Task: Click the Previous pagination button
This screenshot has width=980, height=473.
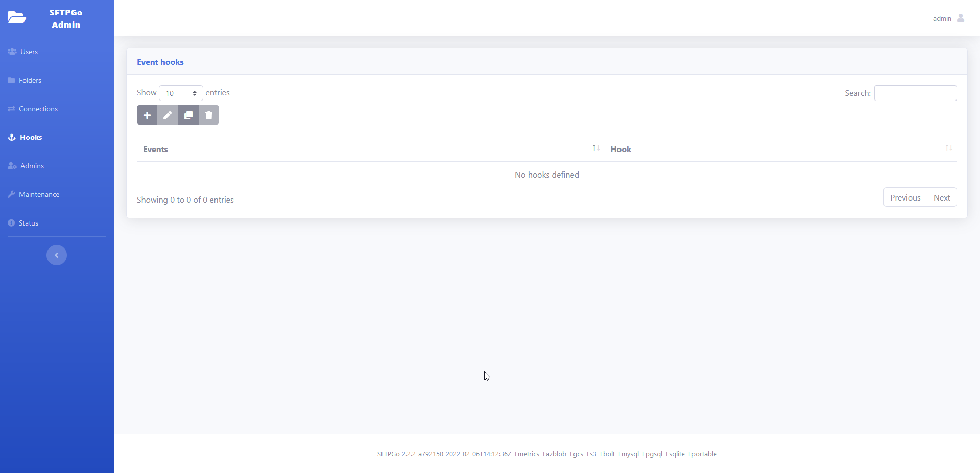Action: pyautogui.click(x=904, y=197)
